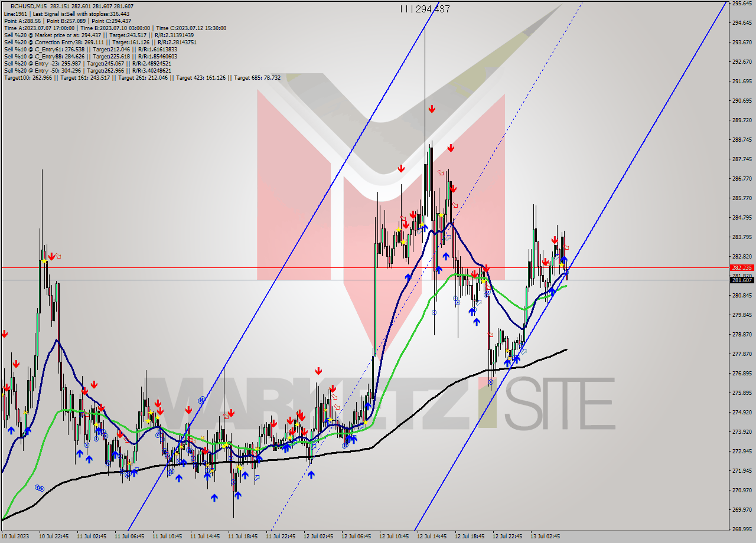Select the 'Last Signal is:Sell with stoploss' line

(x=66, y=14)
